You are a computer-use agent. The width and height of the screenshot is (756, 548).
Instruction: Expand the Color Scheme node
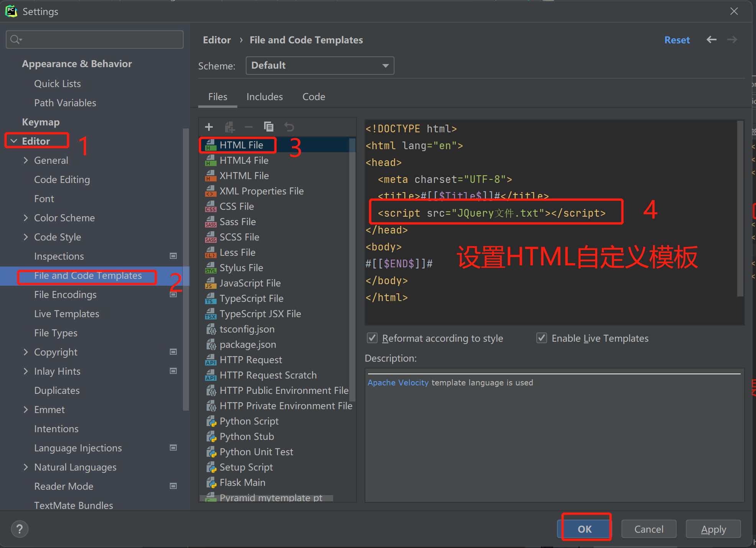[x=26, y=218]
